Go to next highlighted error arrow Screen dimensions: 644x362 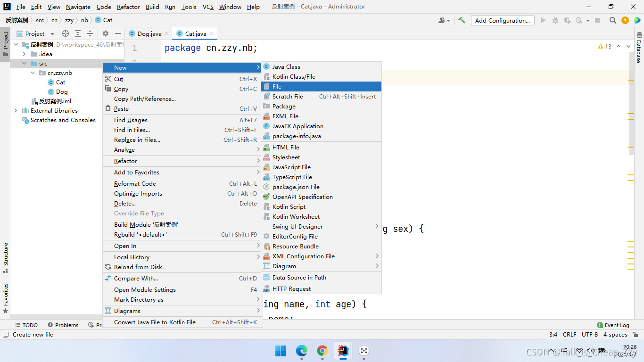point(629,46)
